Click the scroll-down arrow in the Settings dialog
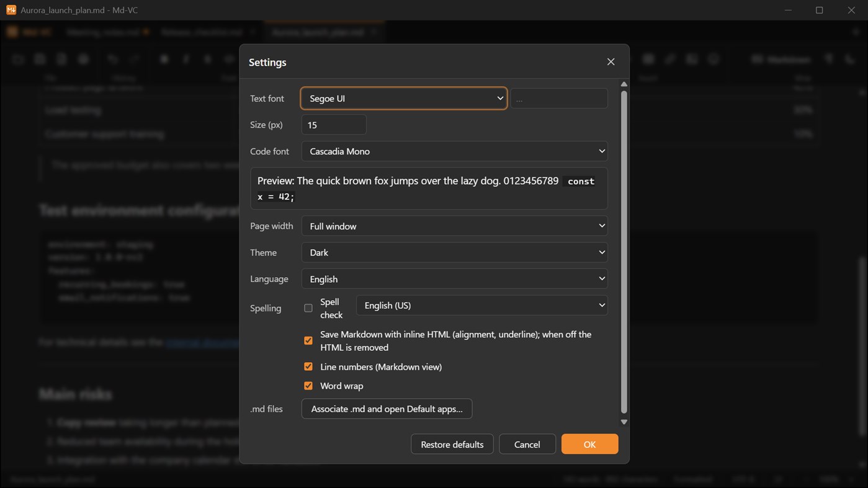 [x=624, y=422]
